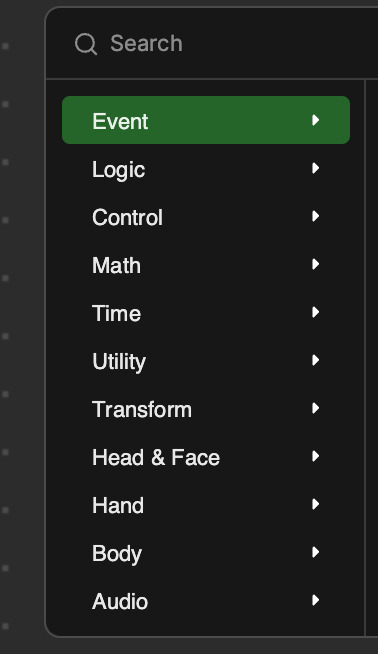The height and width of the screenshot is (654, 378).
Task: Expand the Transform submenu arrow
Action: [315, 408]
